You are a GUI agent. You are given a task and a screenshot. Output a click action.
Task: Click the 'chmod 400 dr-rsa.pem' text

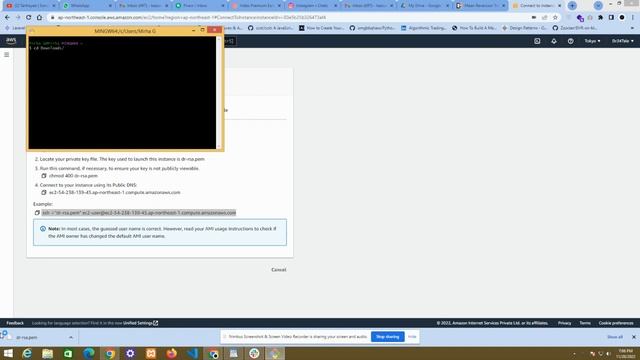(73, 176)
